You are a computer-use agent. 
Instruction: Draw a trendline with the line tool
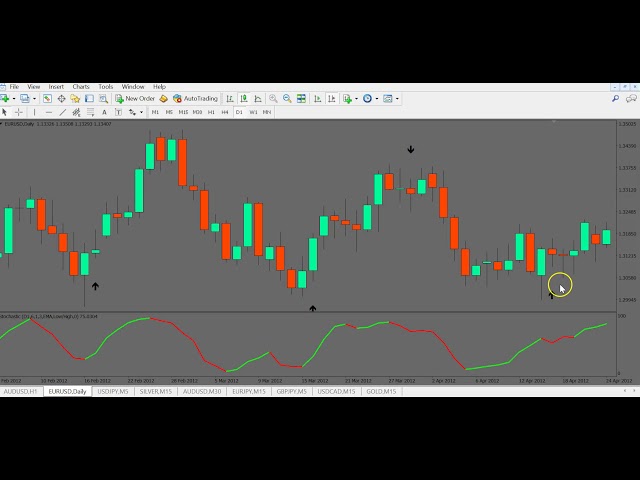pyautogui.click(x=62, y=112)
